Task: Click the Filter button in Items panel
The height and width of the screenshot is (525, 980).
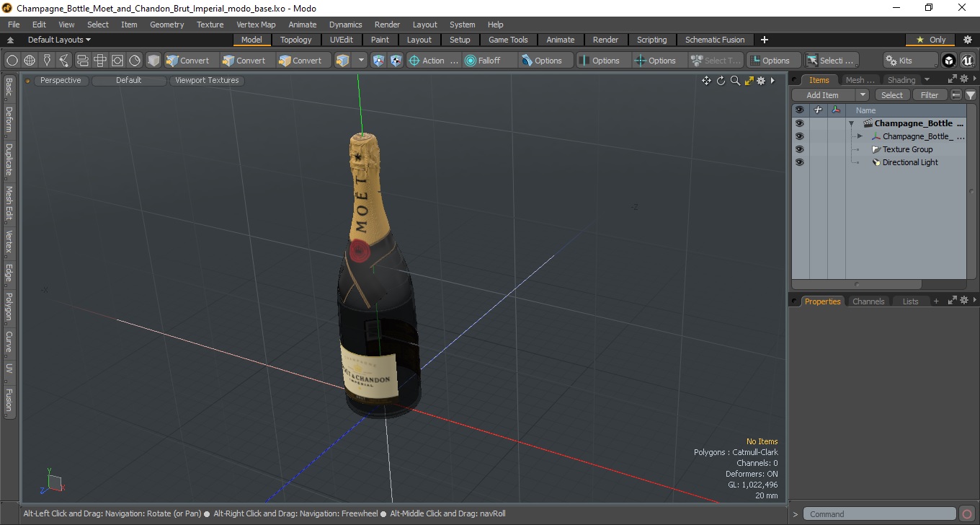Action: pos(930,95)
